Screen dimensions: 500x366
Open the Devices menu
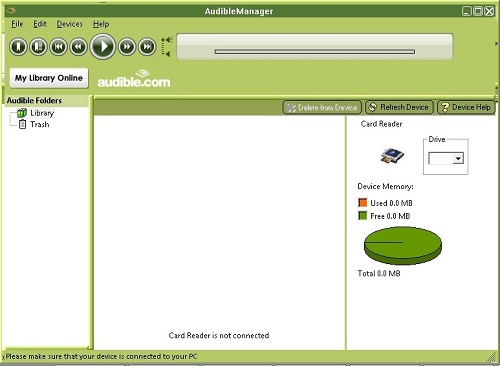click(69, 24)
